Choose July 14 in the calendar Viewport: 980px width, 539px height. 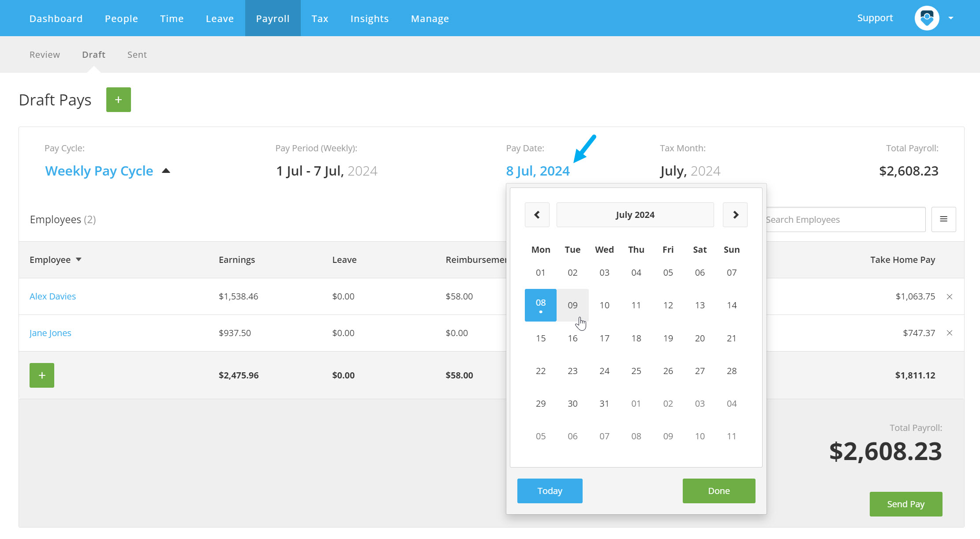[732, 305]
